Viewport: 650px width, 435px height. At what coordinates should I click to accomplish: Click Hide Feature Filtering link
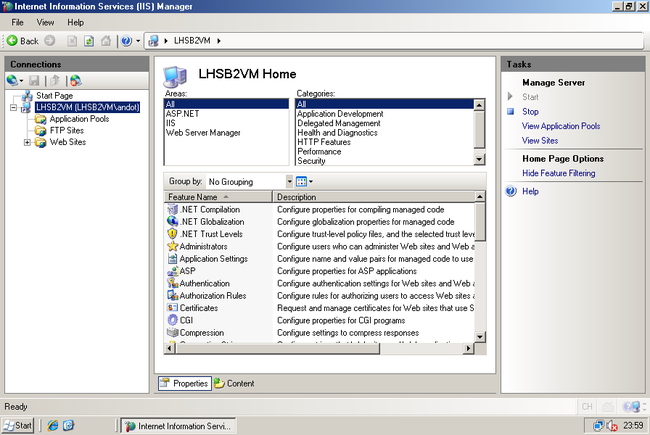pyautogui.click(x=558, y=173)
